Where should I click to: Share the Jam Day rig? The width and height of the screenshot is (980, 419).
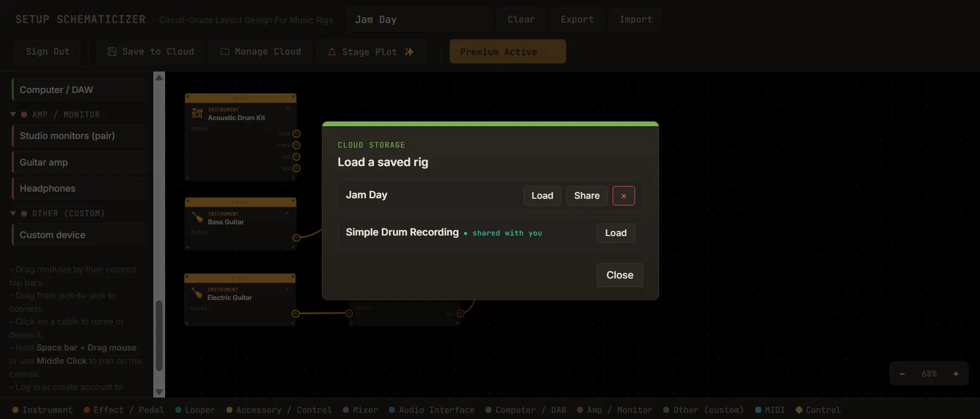[587, 196]
